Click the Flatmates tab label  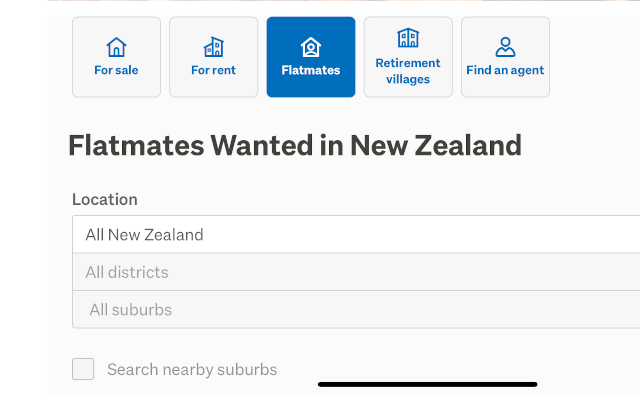311,70
